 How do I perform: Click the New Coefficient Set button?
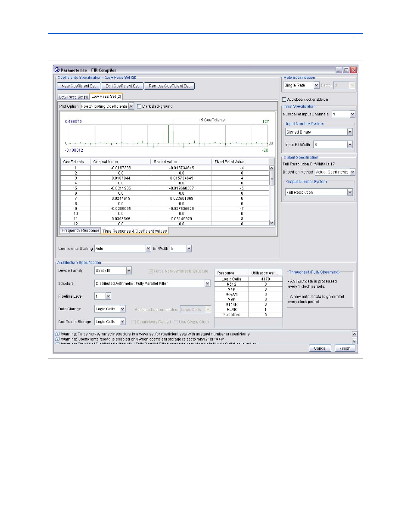[79, 86]
